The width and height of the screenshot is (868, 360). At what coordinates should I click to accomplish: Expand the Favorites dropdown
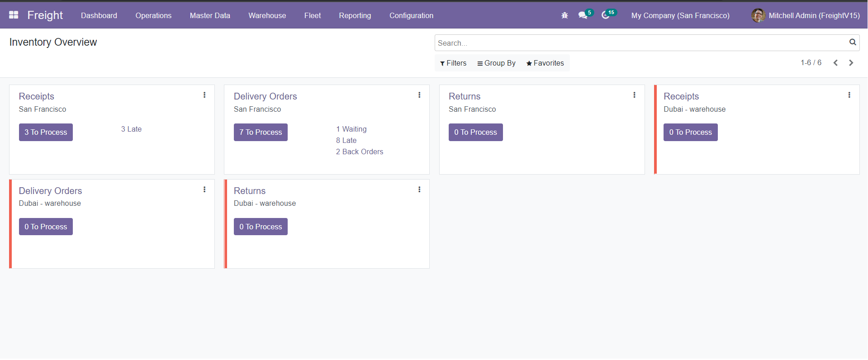click(545, 63)
